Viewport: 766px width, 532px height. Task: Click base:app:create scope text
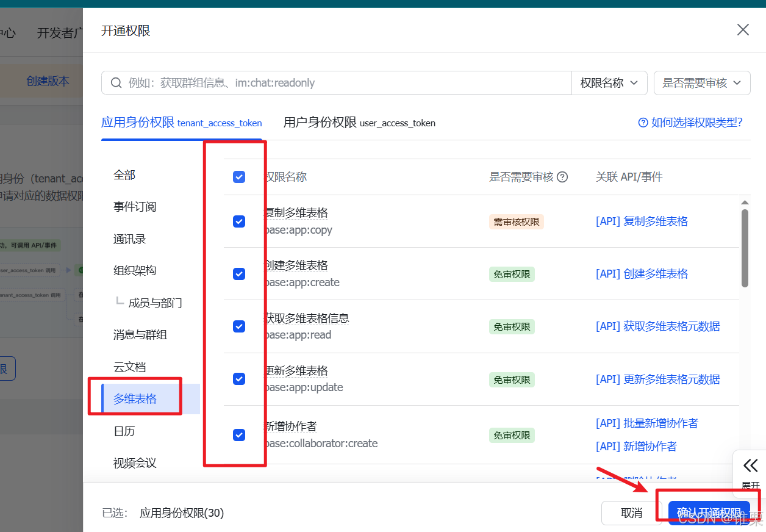[302, 282]
